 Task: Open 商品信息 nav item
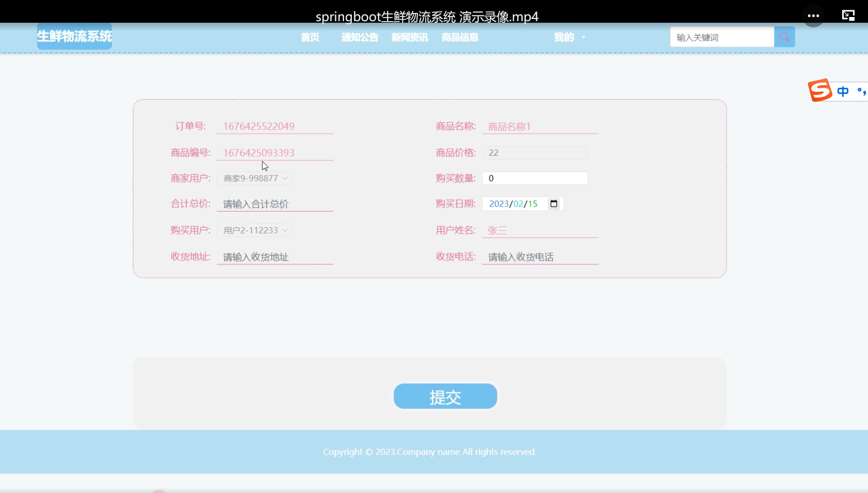tap(460, 37)
